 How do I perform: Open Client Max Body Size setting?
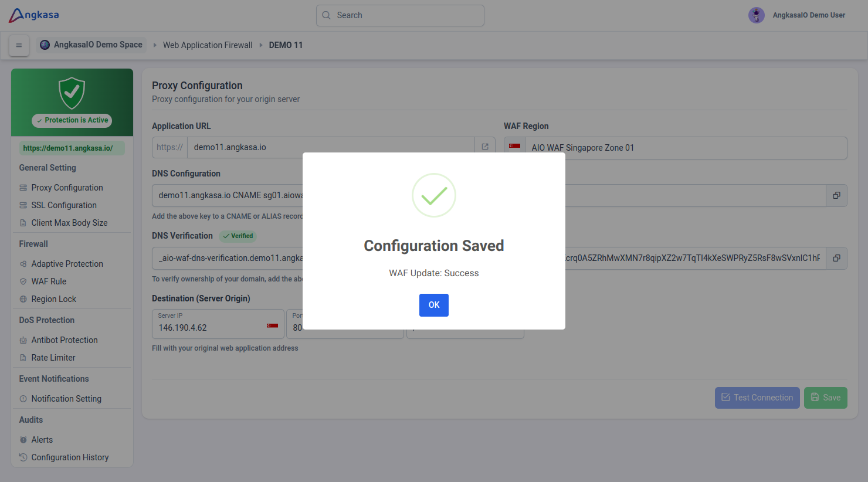tap(69, 223)
